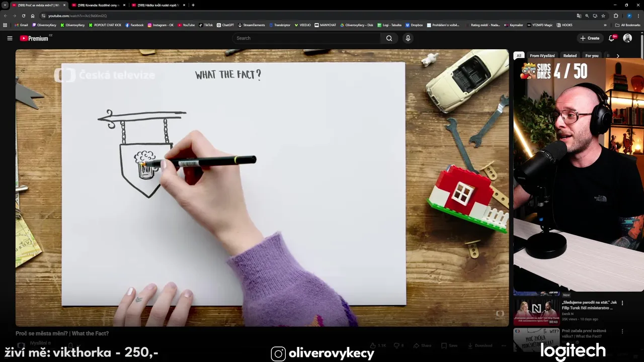This screenshot has height=362, width=644.
Task: Select the Related filter chip
Action: 570,56
